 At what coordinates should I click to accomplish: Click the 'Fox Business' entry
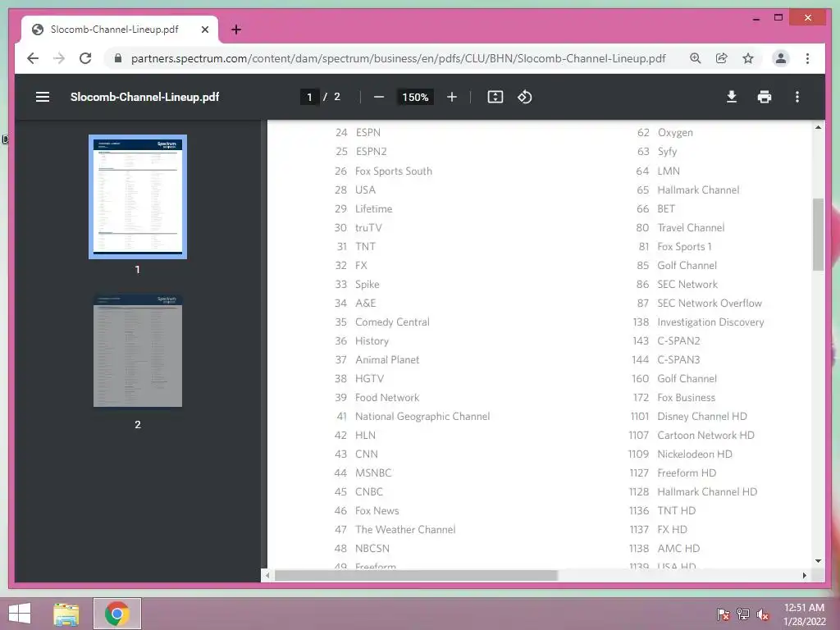point(687,398)
